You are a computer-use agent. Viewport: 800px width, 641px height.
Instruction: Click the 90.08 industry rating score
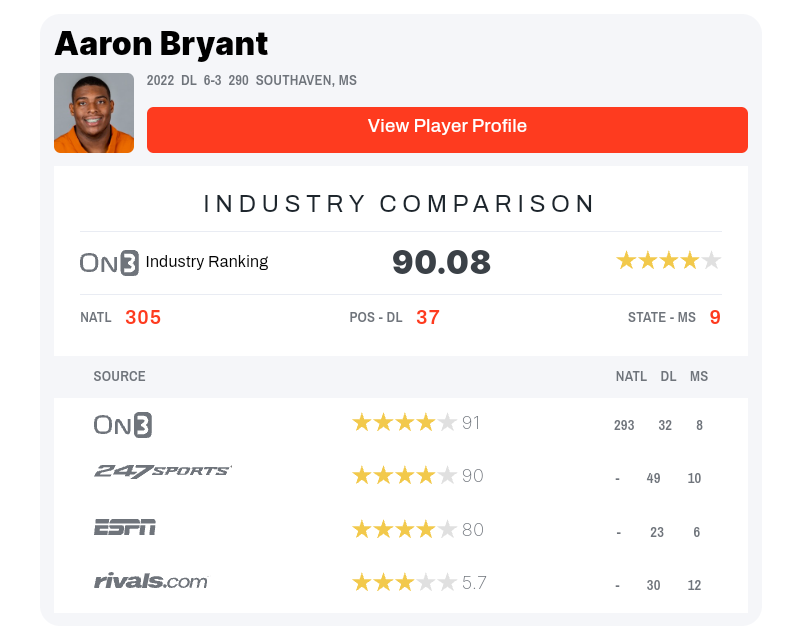coord(441,262)
